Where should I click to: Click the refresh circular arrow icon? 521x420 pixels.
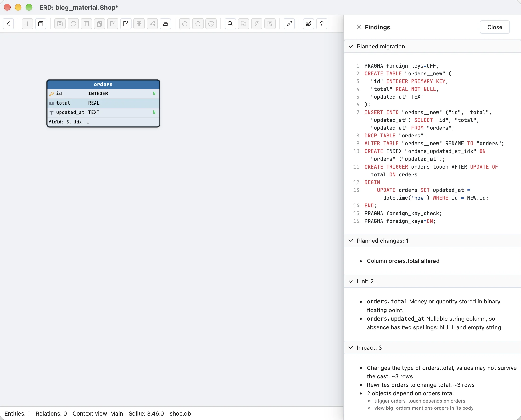(73, 24)
